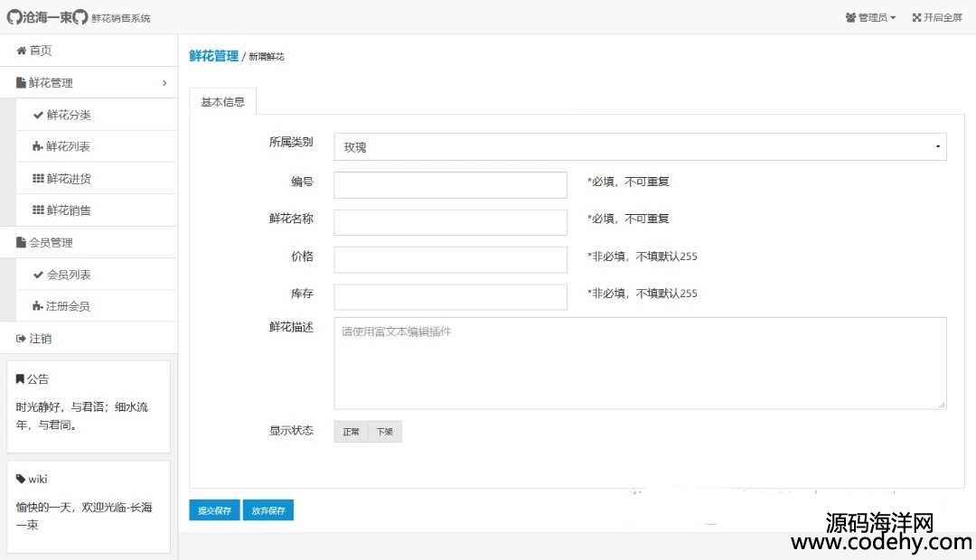The height and width of the screenshot is (560, 976).
Task: Click the fullscreen icon for 开启全屏
Action: tap(916, 17)
